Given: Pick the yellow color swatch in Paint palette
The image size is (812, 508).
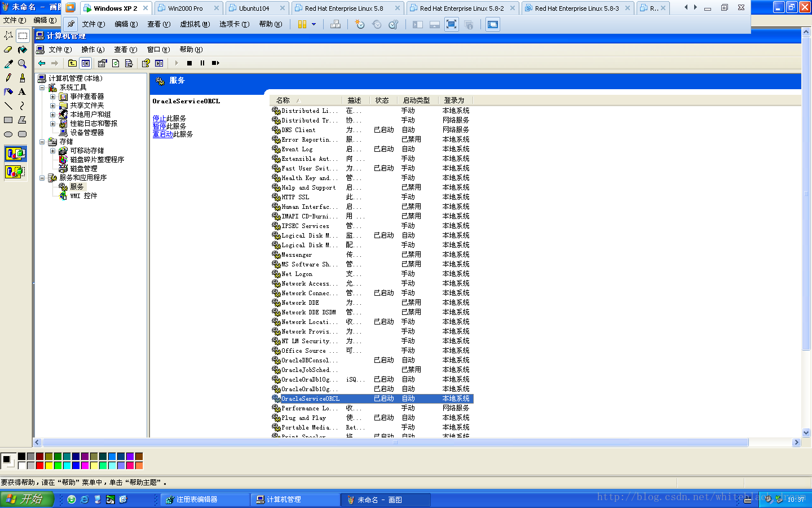Looking at the screenshot, I should (x=48, y=466).
